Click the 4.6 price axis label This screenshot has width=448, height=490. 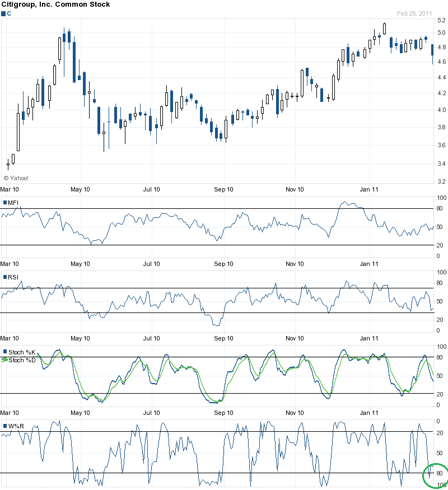click(441, 62)
